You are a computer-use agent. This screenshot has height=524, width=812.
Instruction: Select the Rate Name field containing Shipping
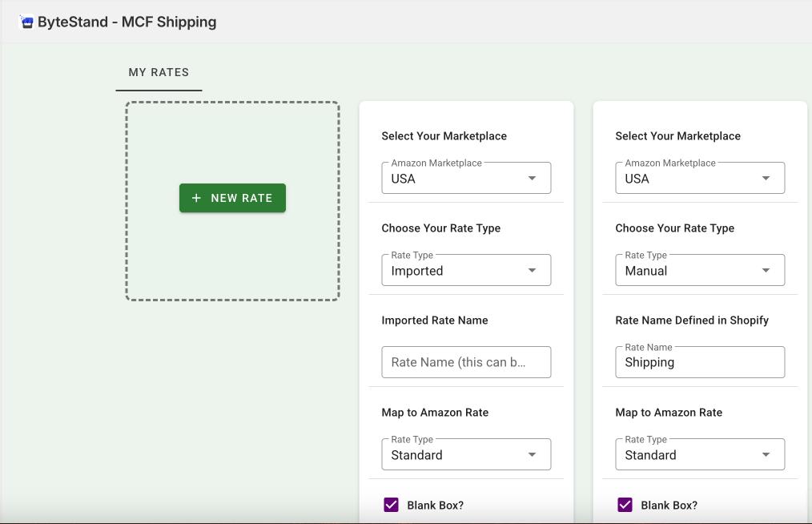[x=700, y=362]
